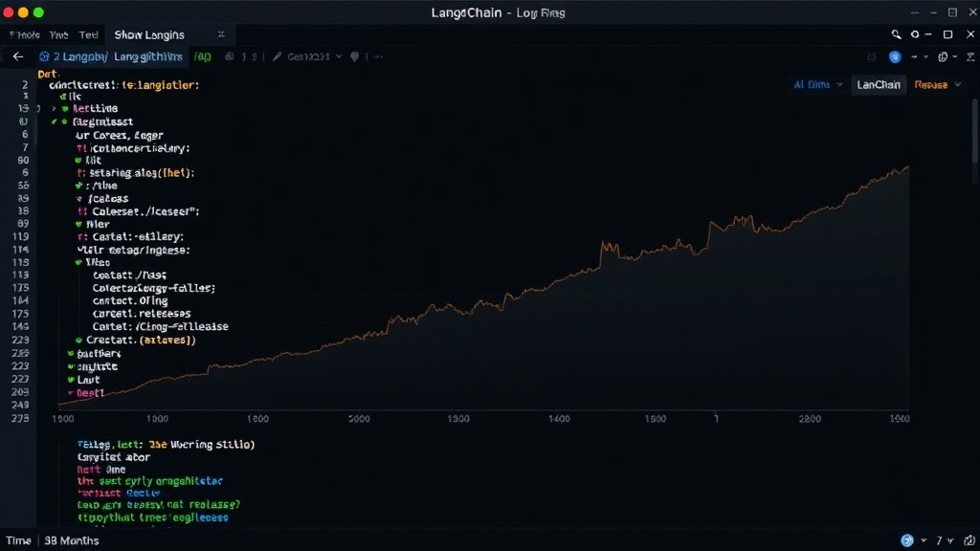Screen dimensions: 980x551
Task: Close the 'Show Langins' tab
Action: (x=221, y=34)
